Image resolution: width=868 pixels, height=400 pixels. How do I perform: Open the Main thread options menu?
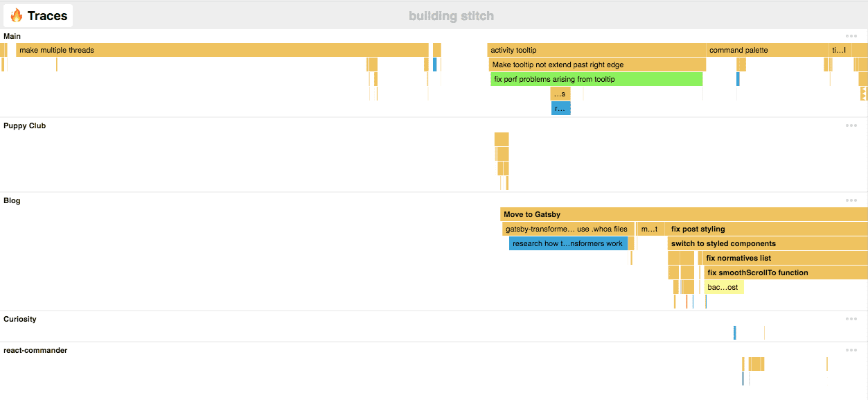[851, 36]
